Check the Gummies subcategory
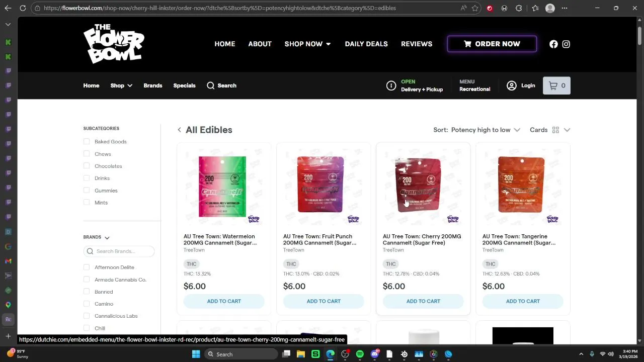The height and width of the screenshot is (362, 644). pos(87,191)
